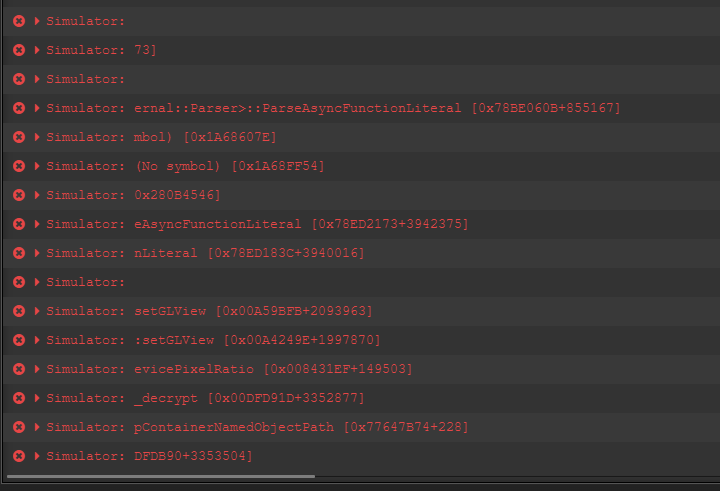This screenshot has height=491, width=720.
Task: Click the error icon beside the _decrypt entry
Action: tap(19, 398)
